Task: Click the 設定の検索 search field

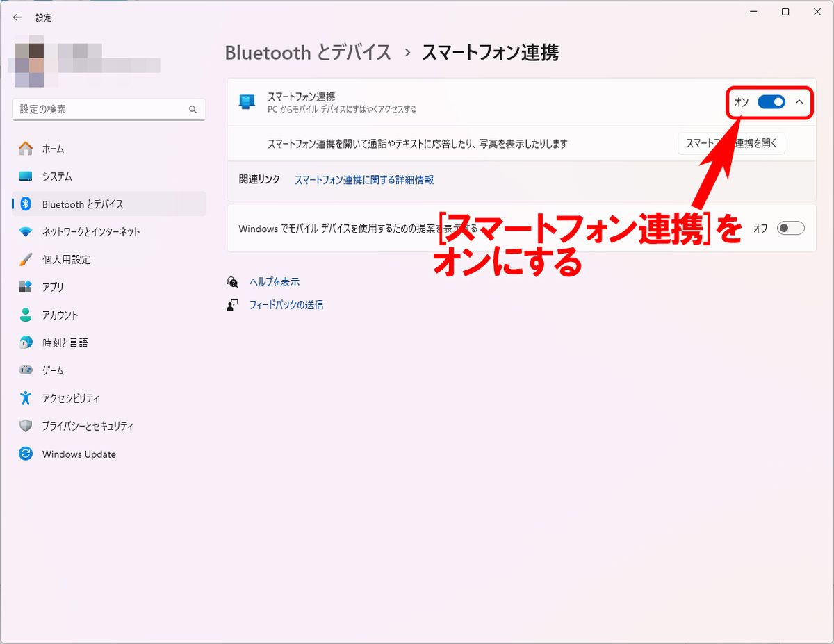Action: (x=109, y=110)
